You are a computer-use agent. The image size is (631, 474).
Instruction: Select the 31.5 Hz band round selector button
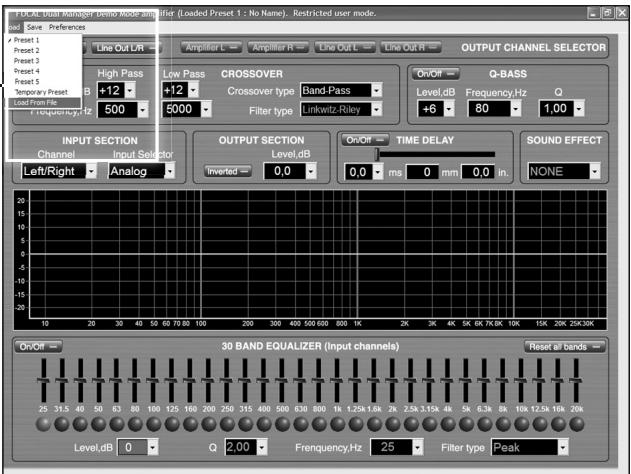click(62, 424)
